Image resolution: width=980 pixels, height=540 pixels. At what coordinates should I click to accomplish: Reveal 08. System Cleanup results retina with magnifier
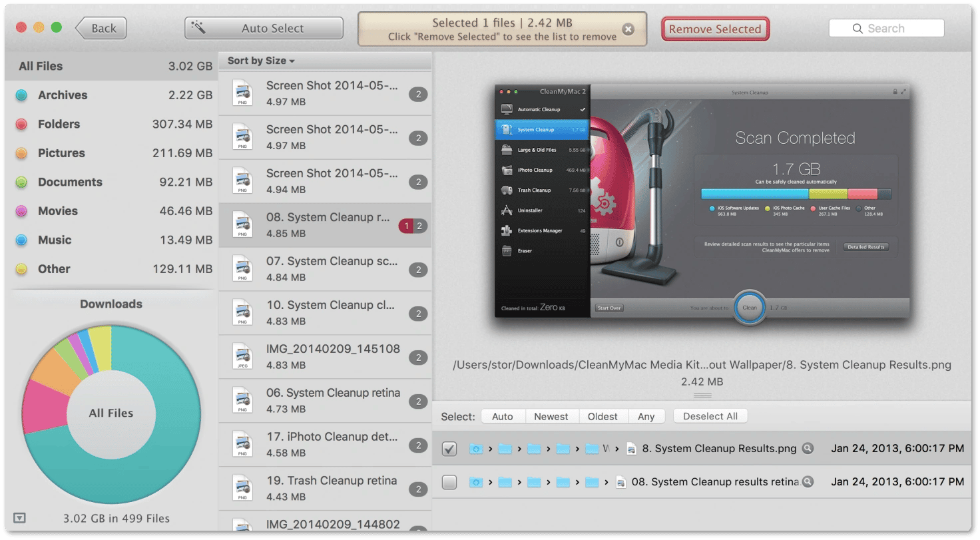coord(808,481)
